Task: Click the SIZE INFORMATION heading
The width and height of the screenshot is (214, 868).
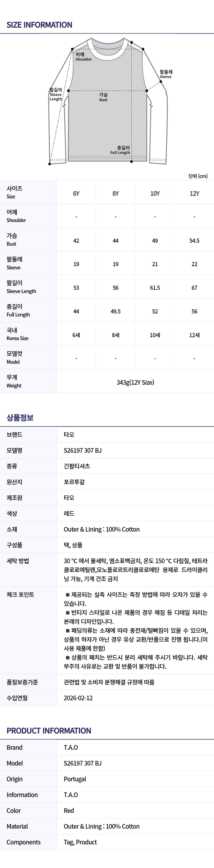Action: point(39,25)
